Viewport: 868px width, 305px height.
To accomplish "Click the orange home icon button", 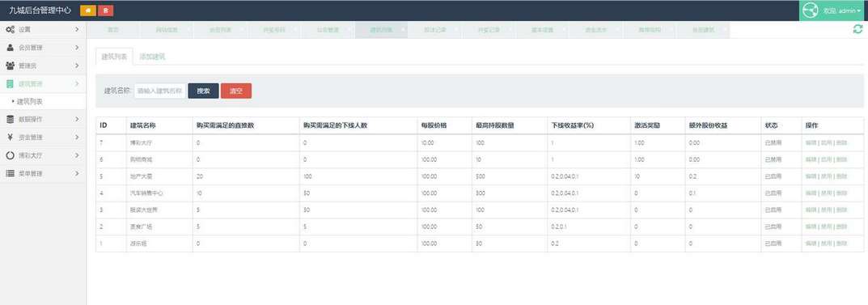I will coord(87,11).
